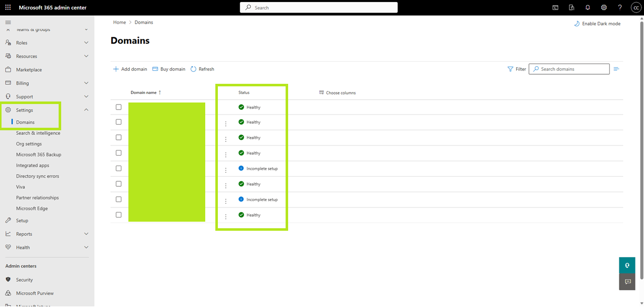Select Domains under Settings in sidebar
This screenshot has width=644, height=307.
click(25, 122)
